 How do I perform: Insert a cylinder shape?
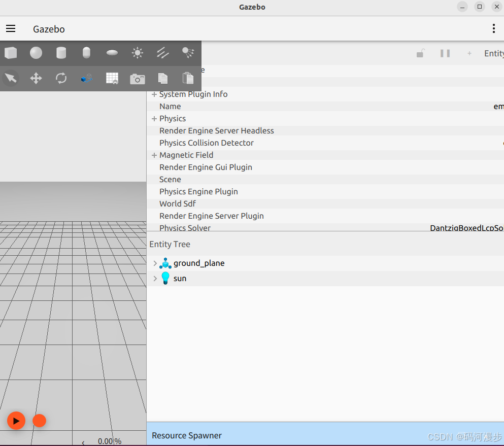tap(61, 53)
